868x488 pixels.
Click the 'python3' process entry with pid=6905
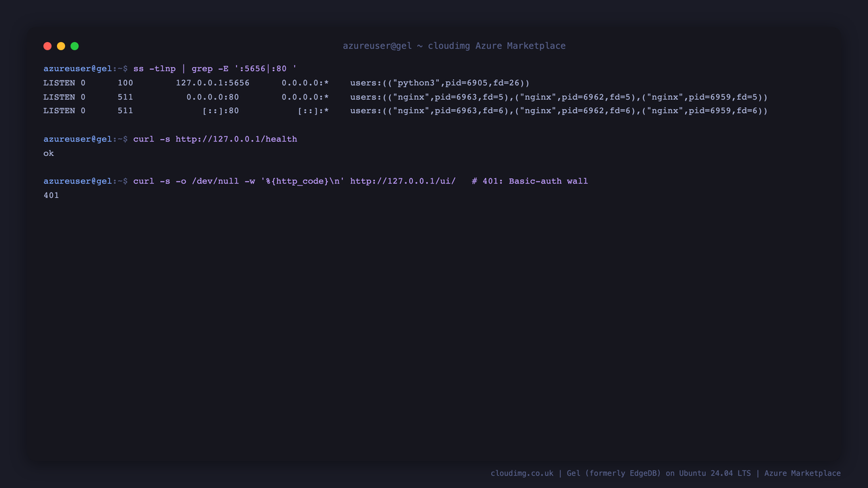point(439,83)
